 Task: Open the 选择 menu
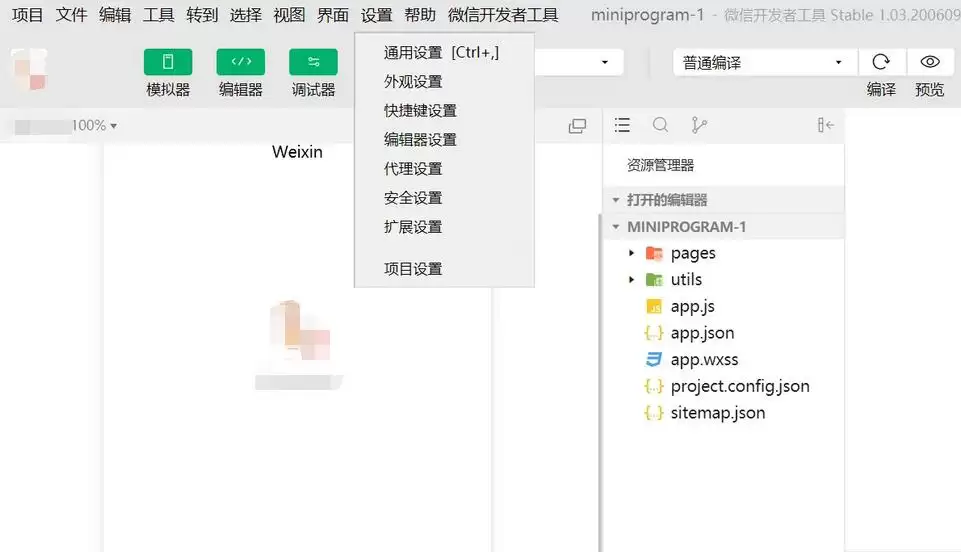coord(245,15)
